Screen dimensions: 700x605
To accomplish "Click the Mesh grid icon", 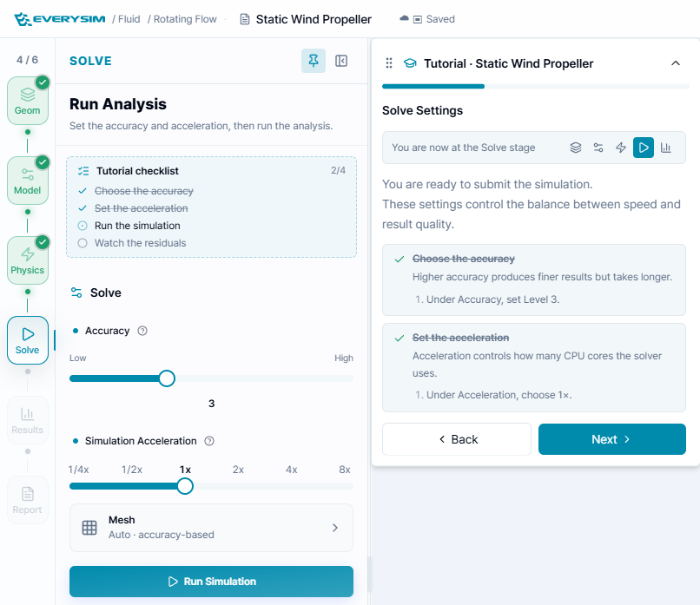I will (x=89, y=528).
